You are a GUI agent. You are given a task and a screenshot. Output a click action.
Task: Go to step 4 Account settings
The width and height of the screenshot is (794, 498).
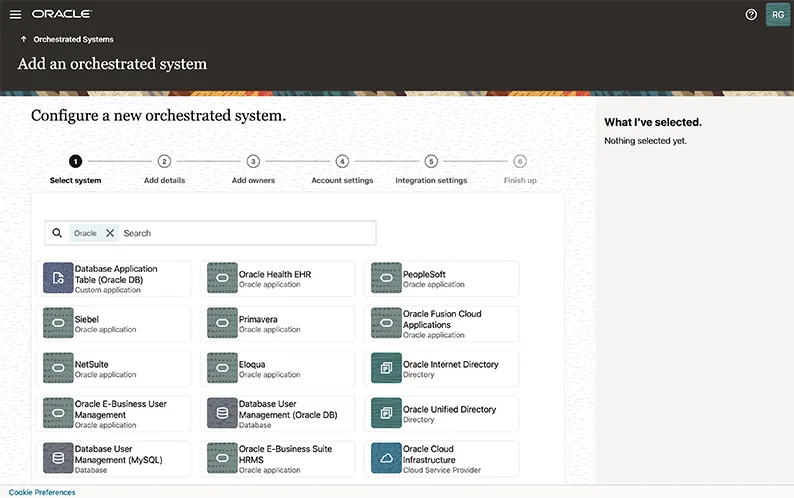pyautogui.click(x=342, y=161)
